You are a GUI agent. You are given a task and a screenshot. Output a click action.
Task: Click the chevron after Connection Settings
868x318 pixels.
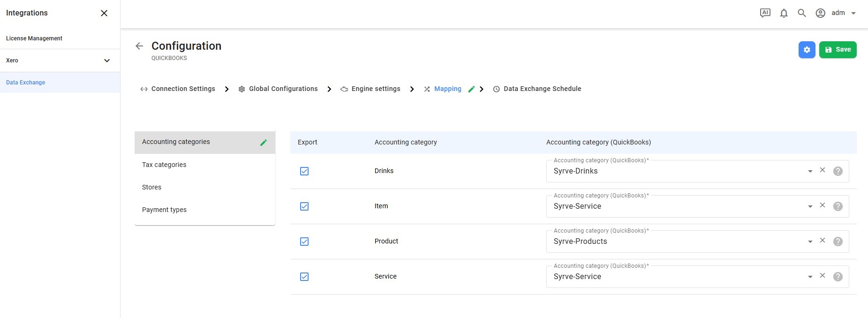point(226,89)
